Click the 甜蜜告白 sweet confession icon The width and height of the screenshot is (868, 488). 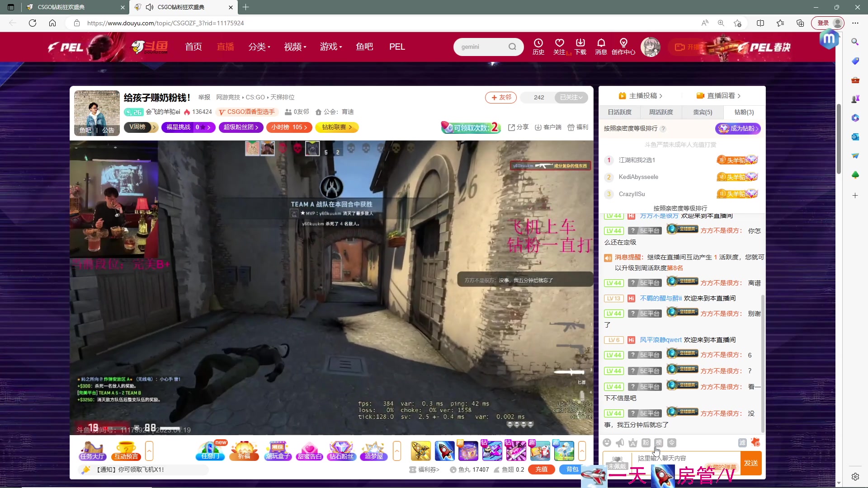click(310, 450)
